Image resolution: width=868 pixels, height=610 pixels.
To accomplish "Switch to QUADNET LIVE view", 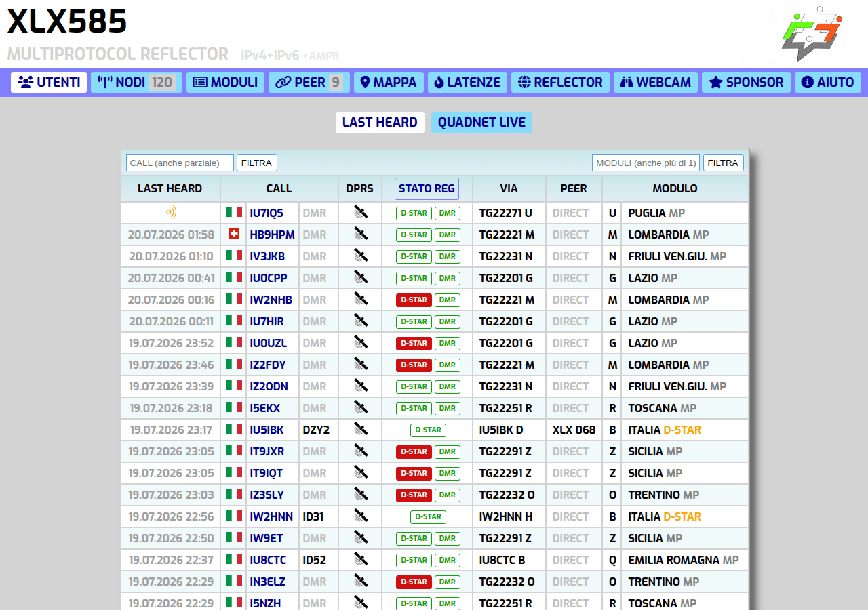I will click(x=481, y=122).
